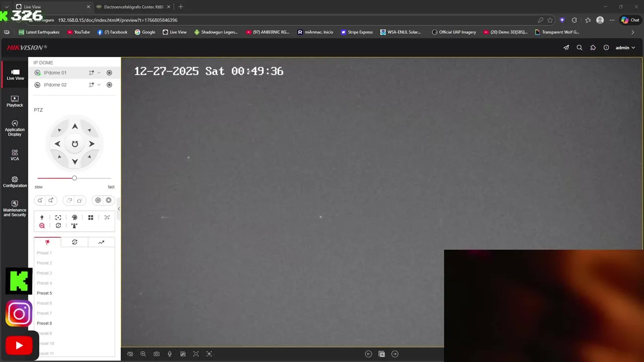Screen dimensions: 644x362
Task: Activate the manual tracking icon
Action: [x=107, y=218]
